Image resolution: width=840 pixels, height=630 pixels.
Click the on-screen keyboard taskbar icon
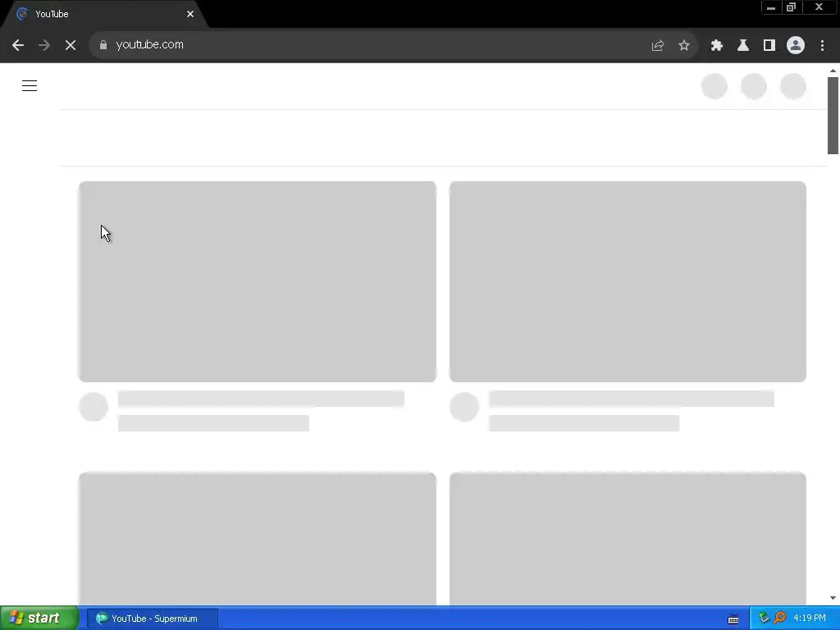733,619
